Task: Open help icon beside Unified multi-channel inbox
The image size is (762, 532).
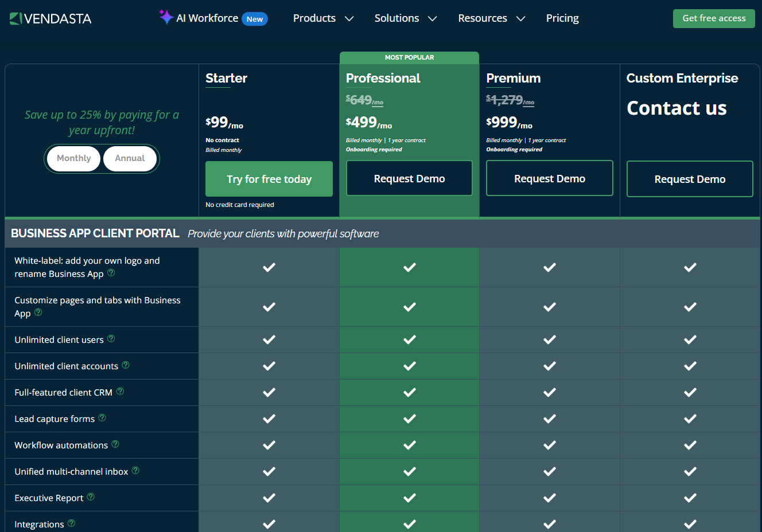Action: (135, 471)
